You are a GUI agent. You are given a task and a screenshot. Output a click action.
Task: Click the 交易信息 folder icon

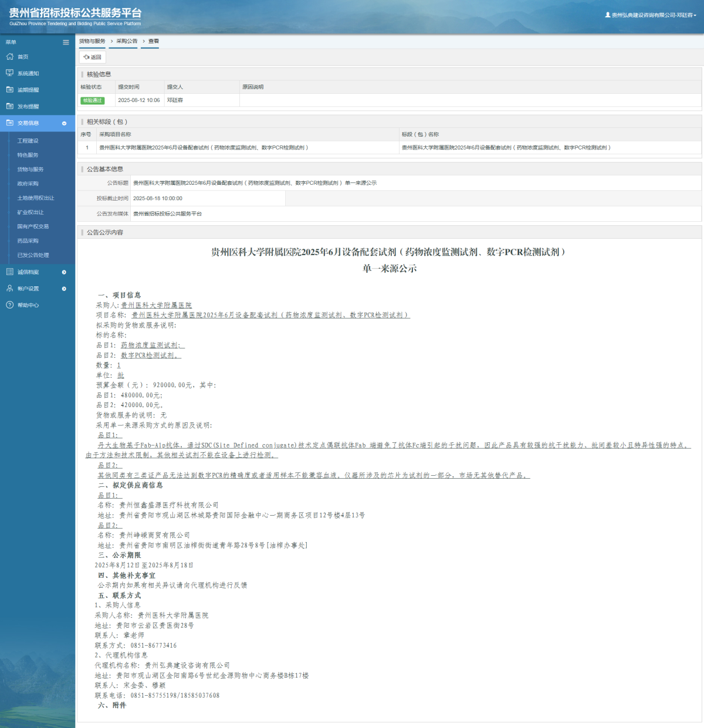[9, 123]
